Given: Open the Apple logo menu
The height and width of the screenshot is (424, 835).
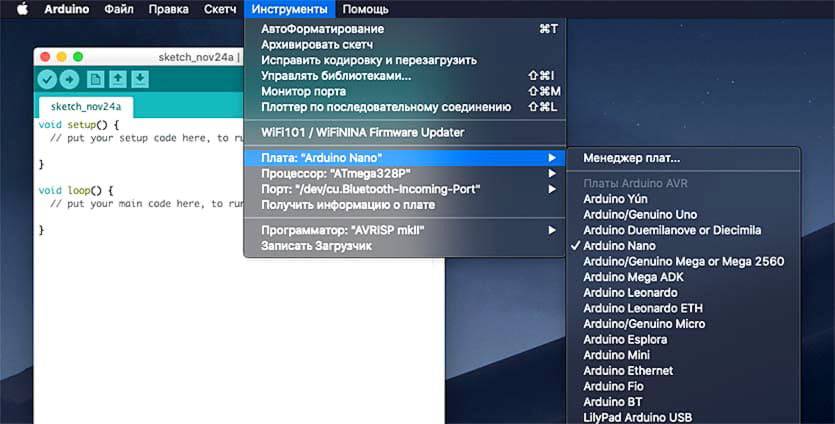Looking at the screenshot, I should pos(21,10).
